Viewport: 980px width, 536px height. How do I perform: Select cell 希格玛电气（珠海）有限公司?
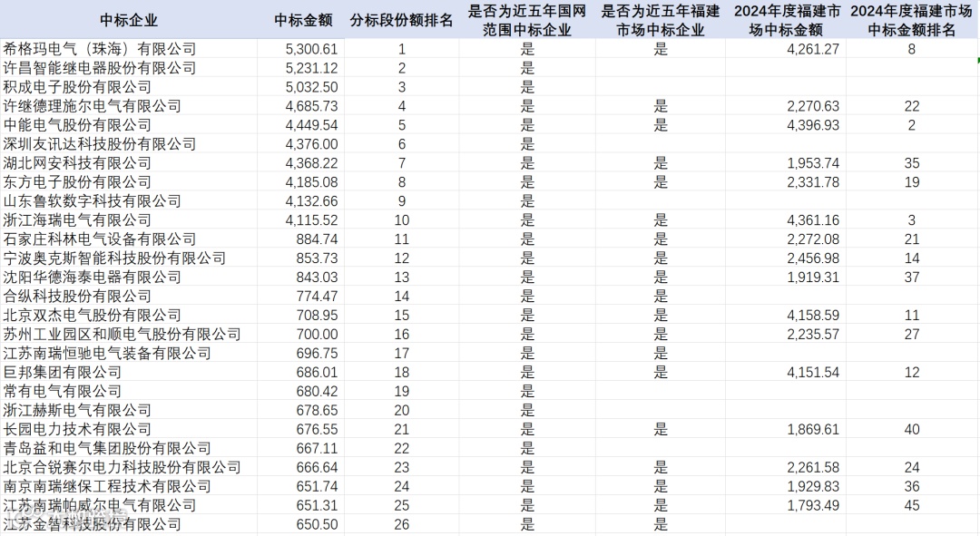coord(129,49)
